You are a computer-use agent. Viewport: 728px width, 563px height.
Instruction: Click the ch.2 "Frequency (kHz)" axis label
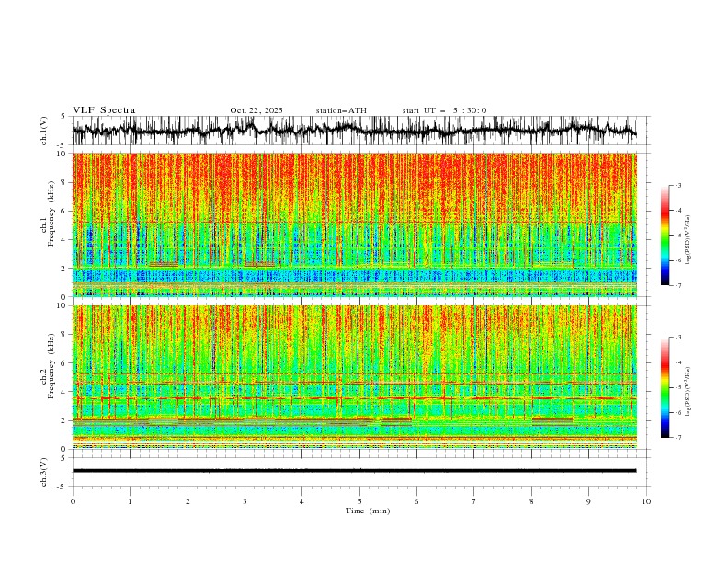coord(51,366)
